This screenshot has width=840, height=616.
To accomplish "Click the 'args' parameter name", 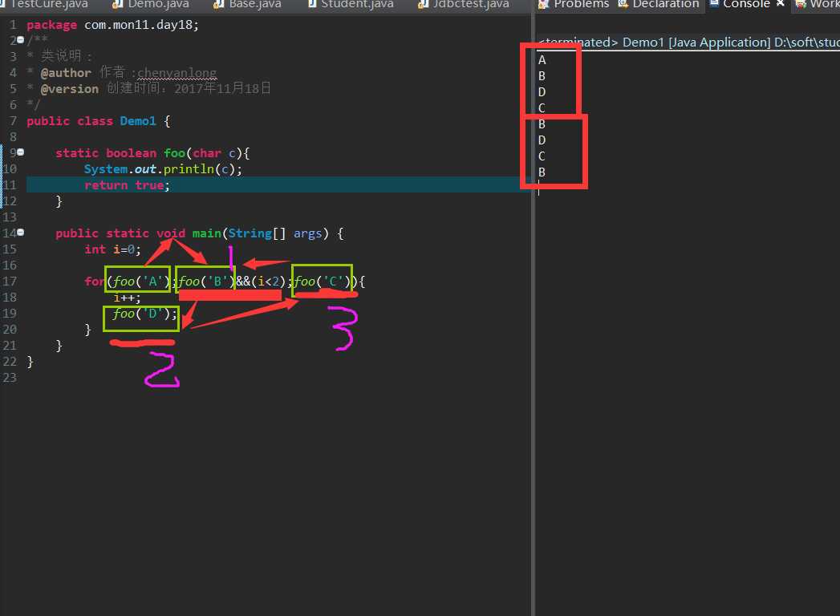I will click(307, 233).
